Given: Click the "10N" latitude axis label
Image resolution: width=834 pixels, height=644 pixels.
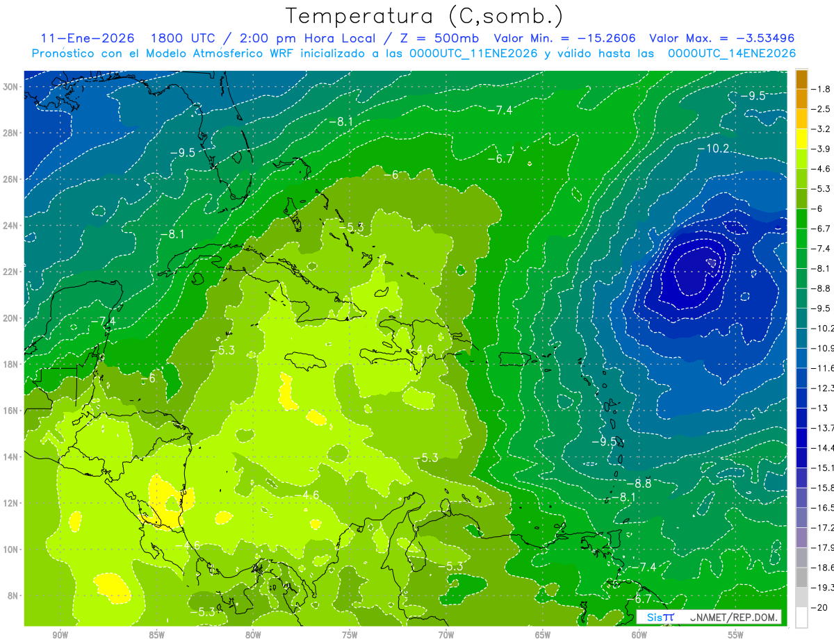Looking at the screenshot, I should [x=12, y=550].
